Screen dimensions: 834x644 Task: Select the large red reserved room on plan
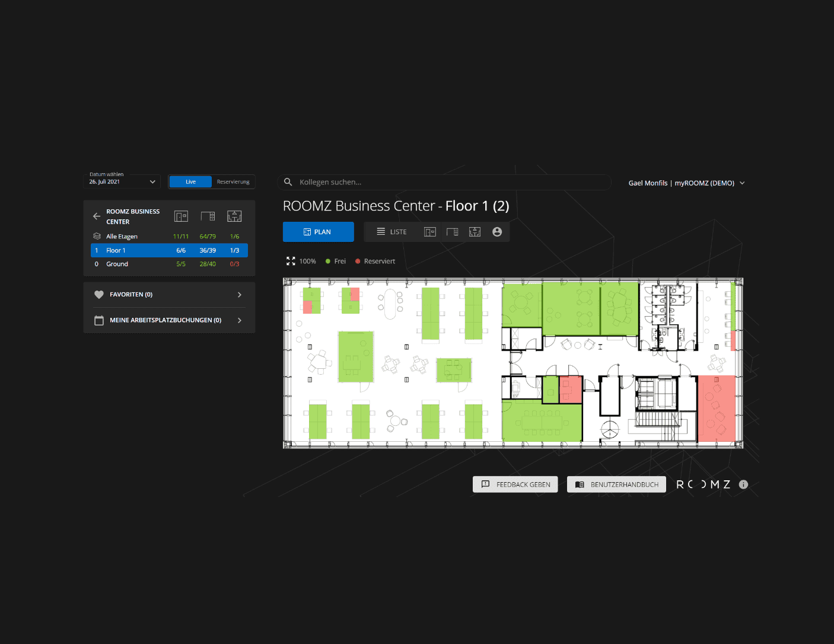click(x=717, y=409)
